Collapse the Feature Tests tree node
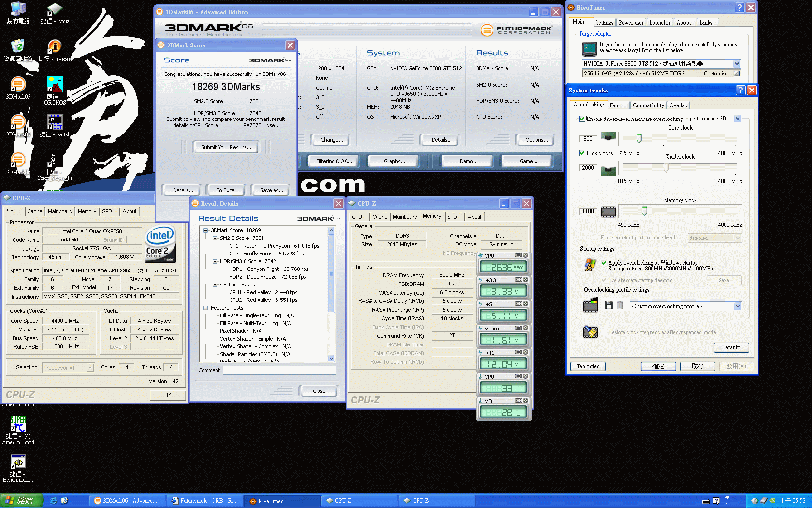 click(205, 308)
